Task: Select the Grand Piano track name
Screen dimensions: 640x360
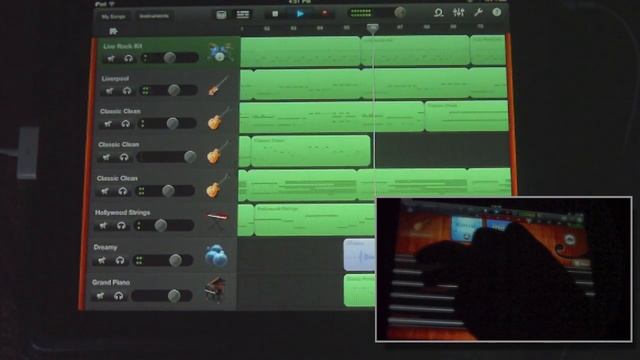Action: pyautogui.click(x=111, y=282)
